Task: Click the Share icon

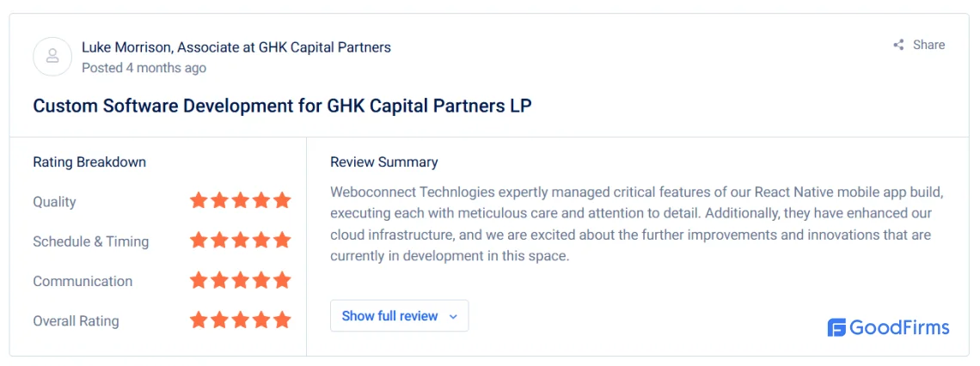Action: [x=898, y=45]
